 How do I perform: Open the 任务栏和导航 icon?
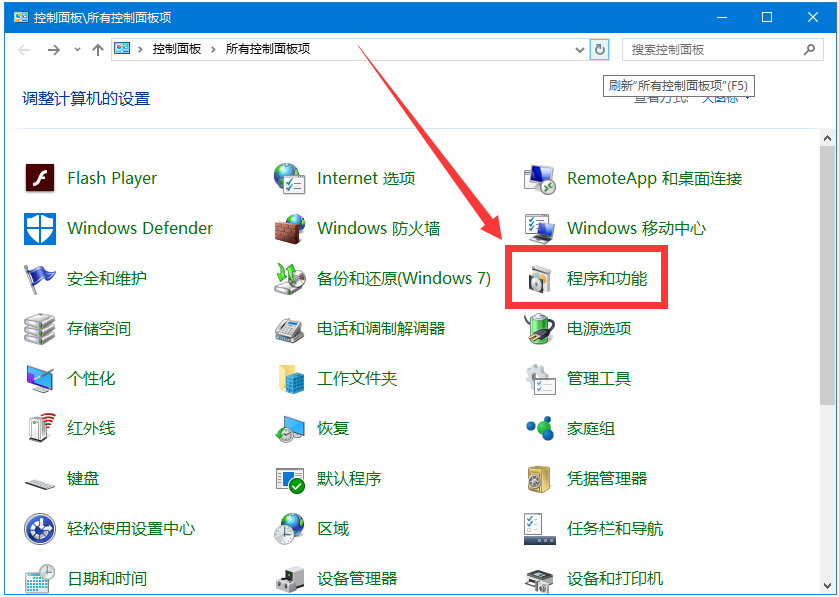pos(539,529)
